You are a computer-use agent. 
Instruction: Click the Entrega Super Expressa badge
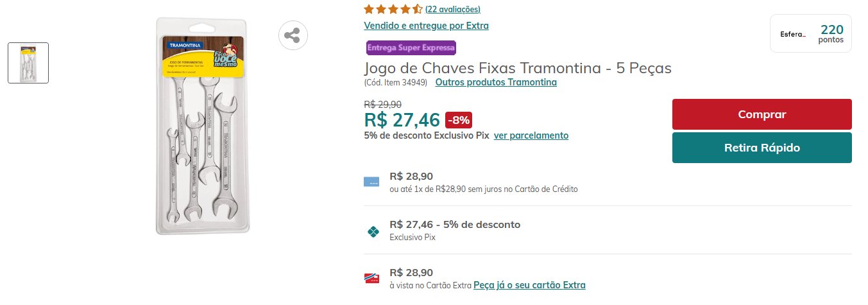411,48
